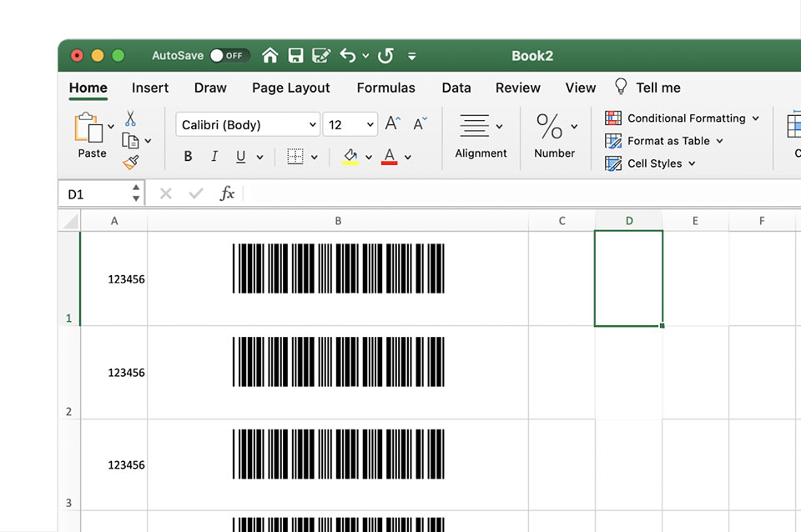Switch to the Formulas tab
This screenshot has width=801, height=532.
coord(386,88)
